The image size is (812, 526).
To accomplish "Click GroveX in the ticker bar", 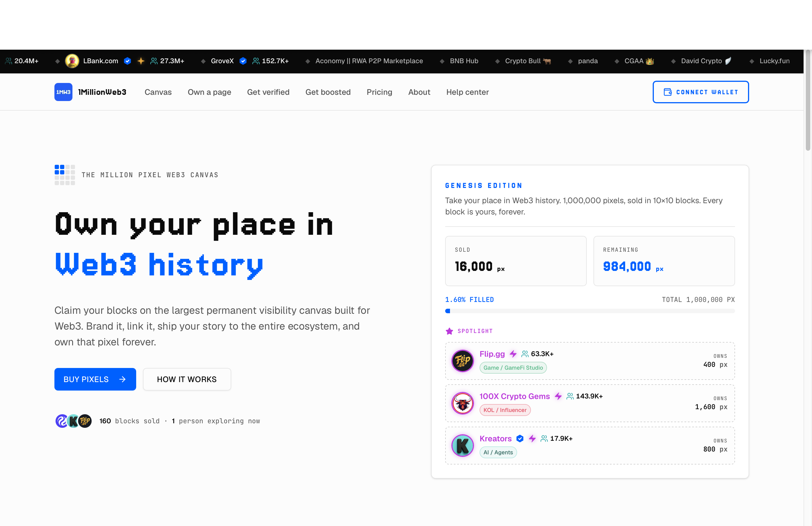I will [x=222, y=61].
